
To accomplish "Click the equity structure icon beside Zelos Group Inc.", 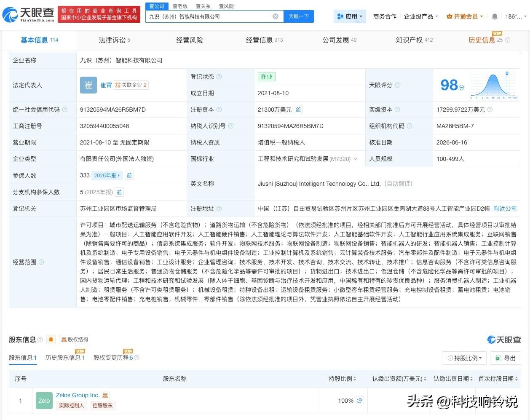I will [x=105, y=396].
